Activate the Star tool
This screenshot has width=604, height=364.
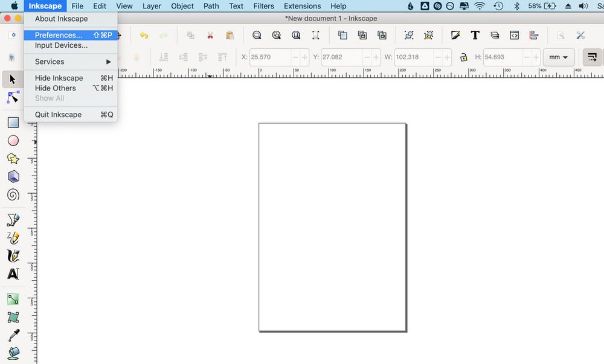pos(13,158)
